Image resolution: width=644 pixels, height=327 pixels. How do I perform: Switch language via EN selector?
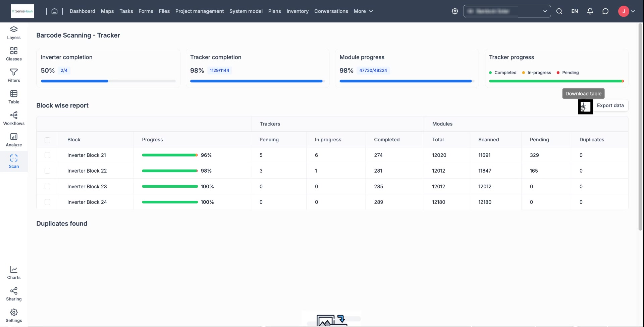point(575,11)
